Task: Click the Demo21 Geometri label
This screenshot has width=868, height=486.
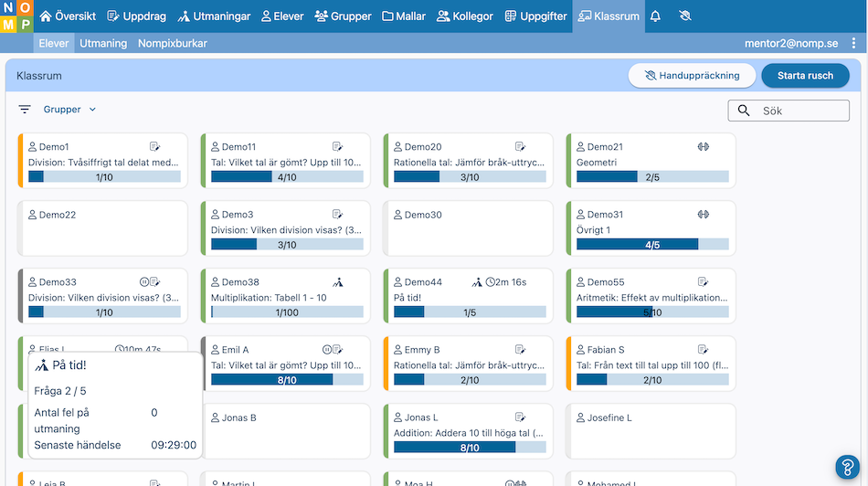Action: (597, 163)
